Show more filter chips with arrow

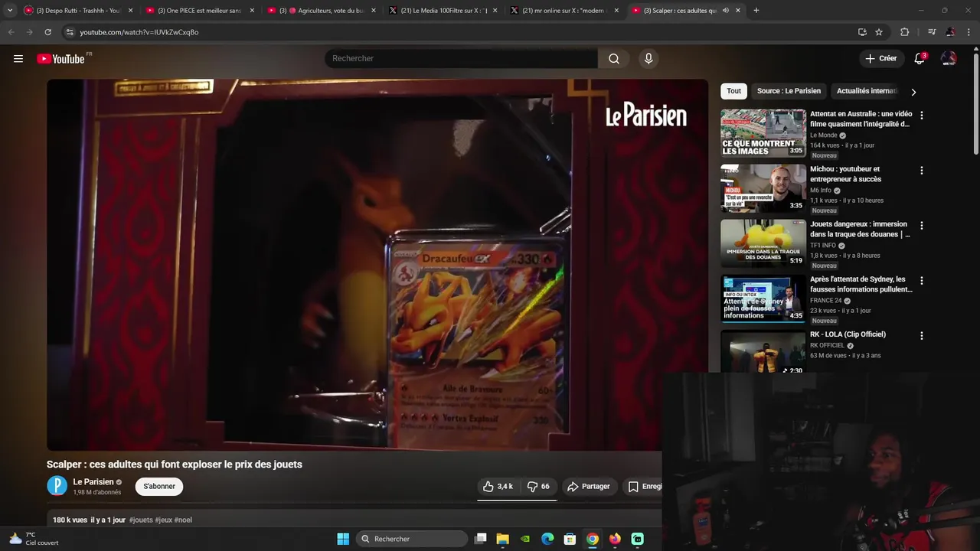(913, 92)
